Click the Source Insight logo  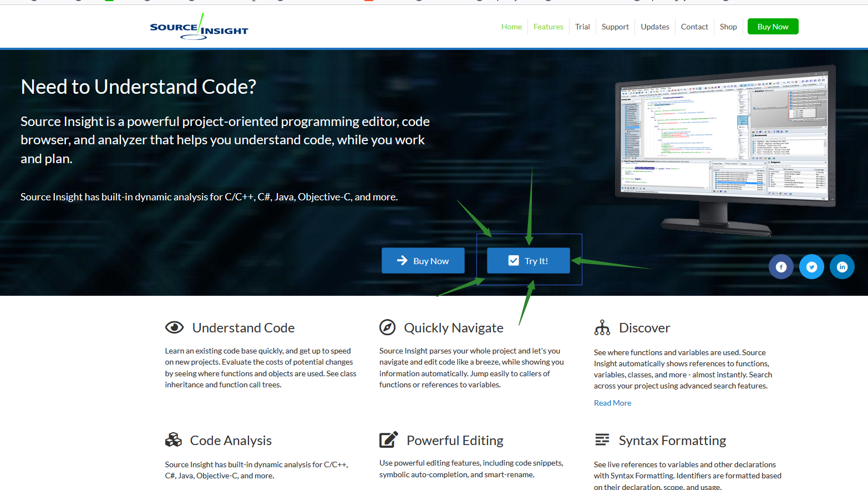(199, 27)
